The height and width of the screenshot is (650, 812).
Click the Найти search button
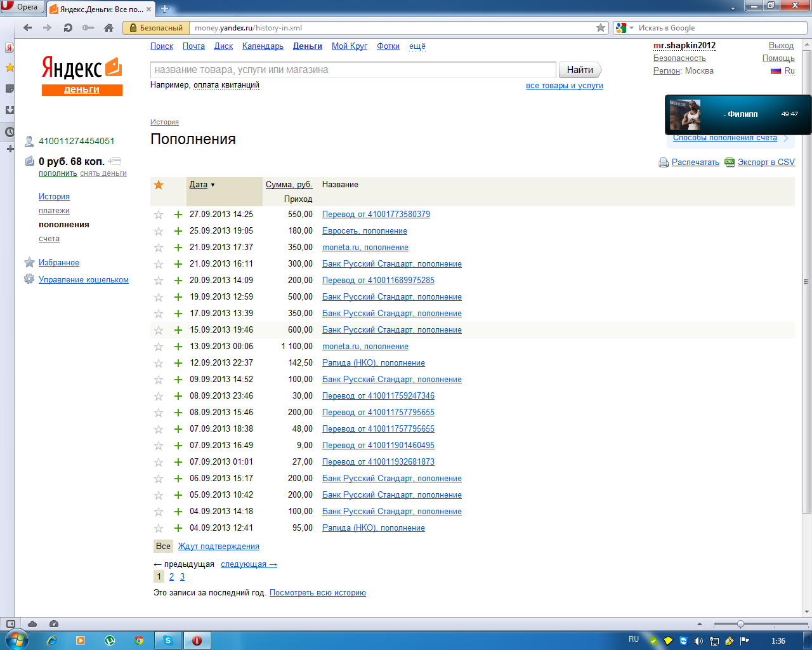pos(580,70)
